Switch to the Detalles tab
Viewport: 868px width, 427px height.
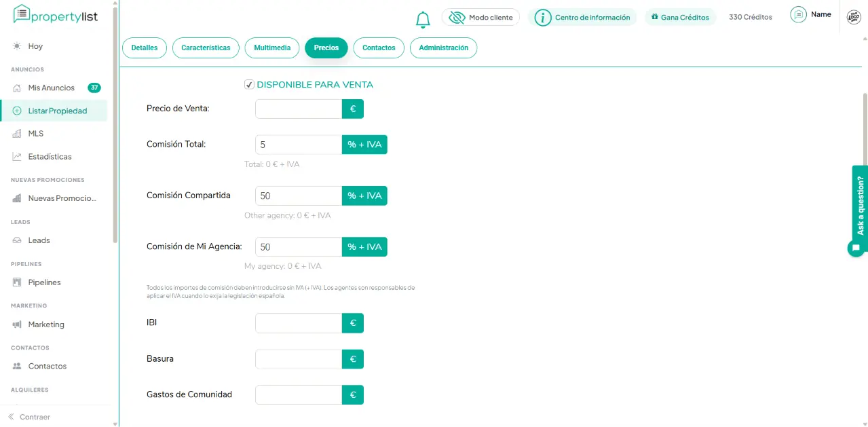(145, 48)
